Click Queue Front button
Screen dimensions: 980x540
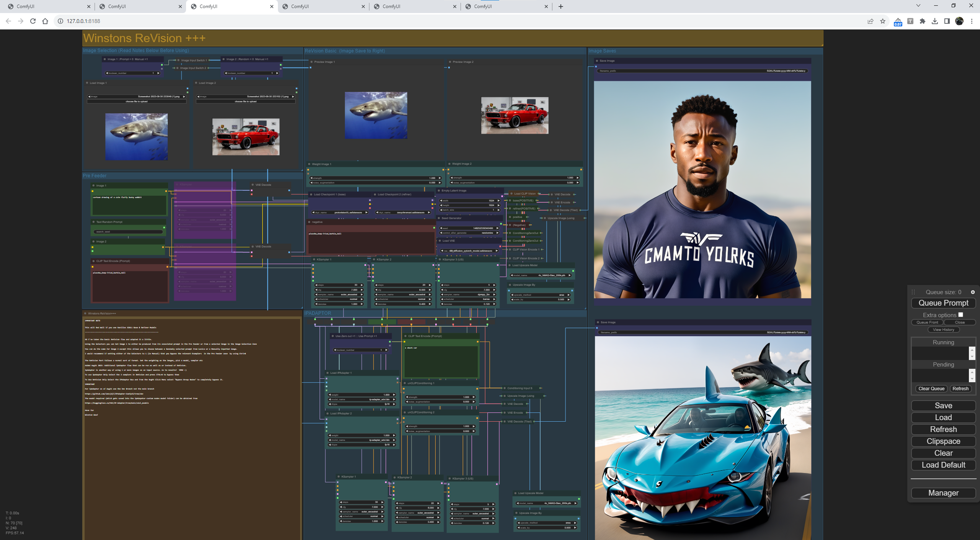tap(927, 322)
